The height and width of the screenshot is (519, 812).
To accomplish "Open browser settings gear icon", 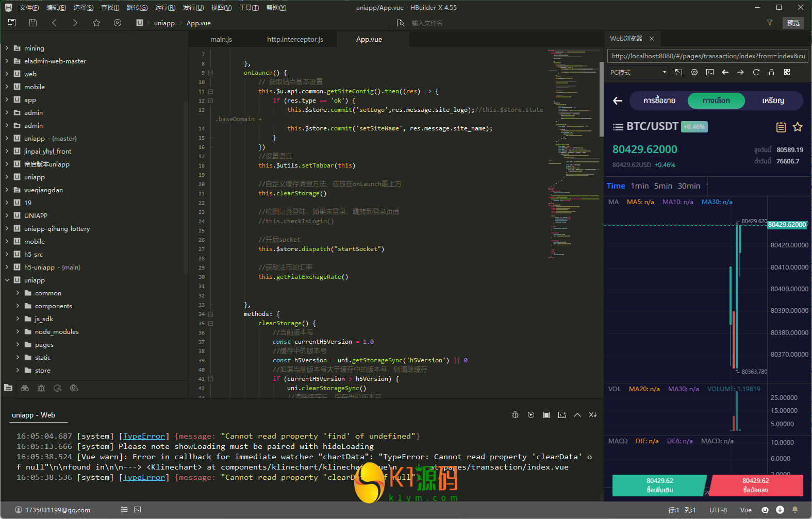I will (x=694, y=72).
